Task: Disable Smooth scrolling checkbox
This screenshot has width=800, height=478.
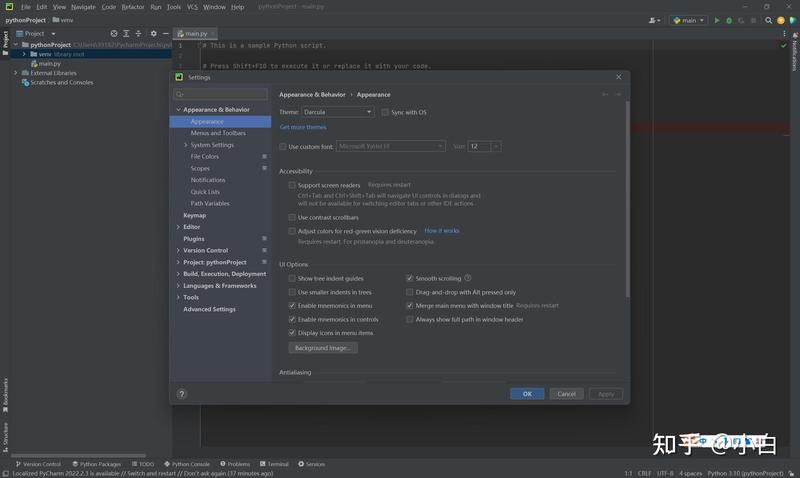Action: 409,279
